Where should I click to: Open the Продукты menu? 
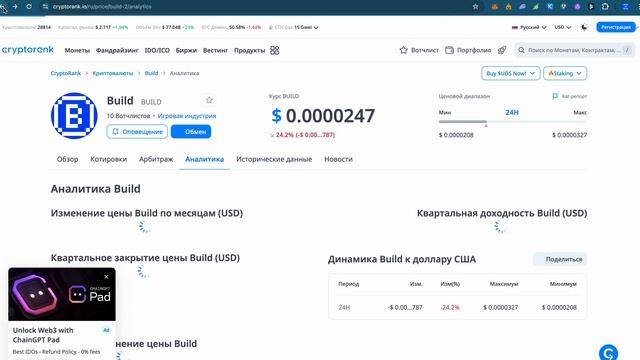click(249, 50)
